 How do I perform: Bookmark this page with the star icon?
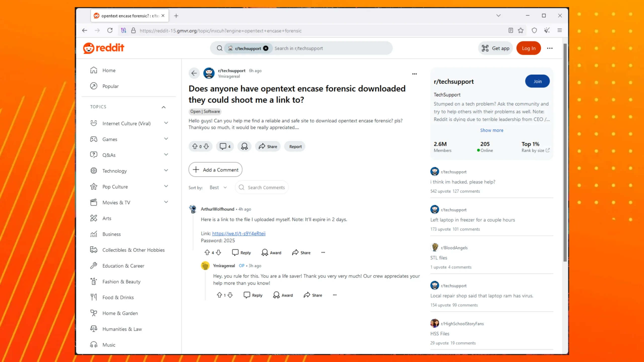521,31
